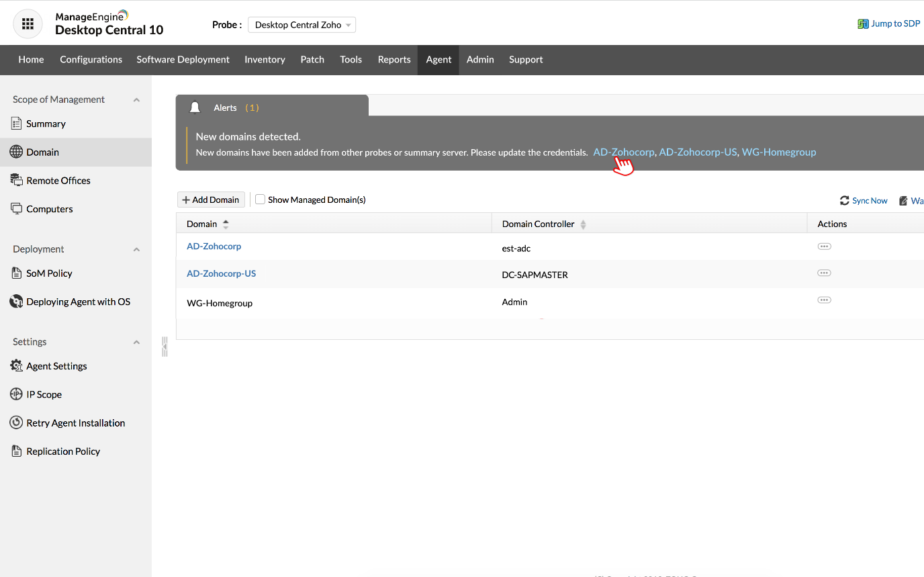
Task: Click the Actions column header
Action: (832, 224)
